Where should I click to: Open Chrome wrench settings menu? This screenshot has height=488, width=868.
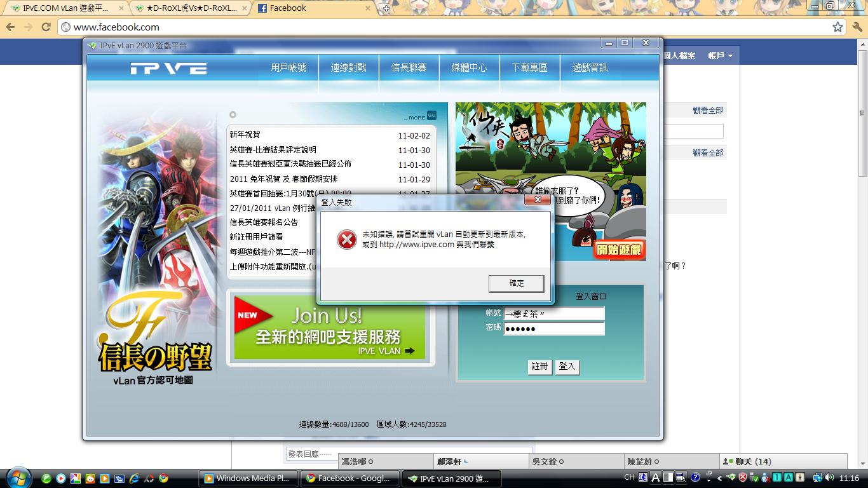click(x=856, y=27)
